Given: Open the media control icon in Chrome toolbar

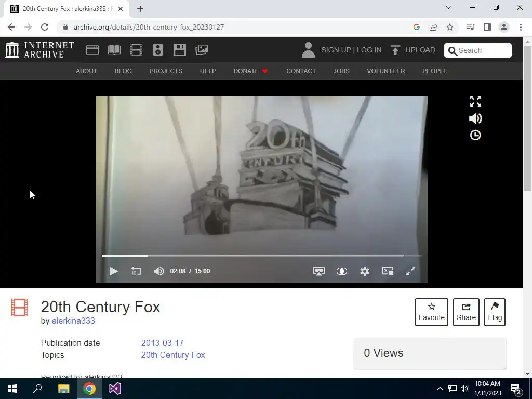Looking at the screenshot, I should [470, 27].
